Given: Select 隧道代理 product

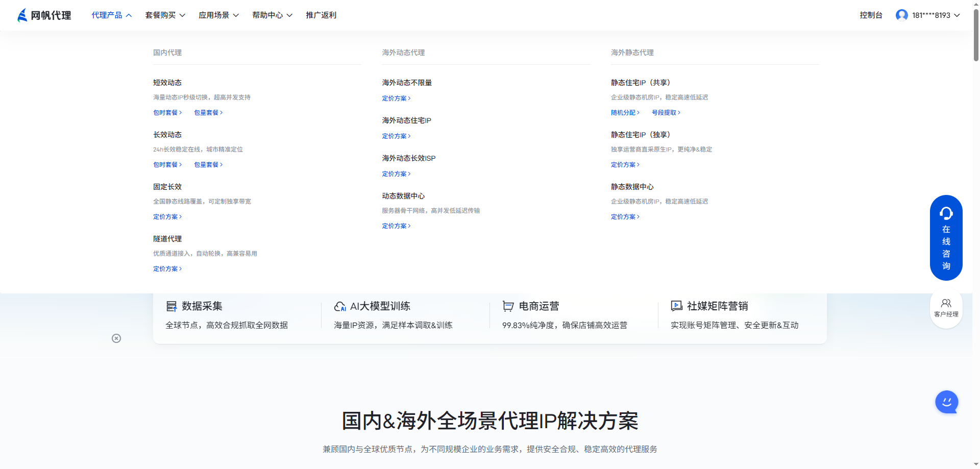Looking at the screenshot, I should coord(167,239).
